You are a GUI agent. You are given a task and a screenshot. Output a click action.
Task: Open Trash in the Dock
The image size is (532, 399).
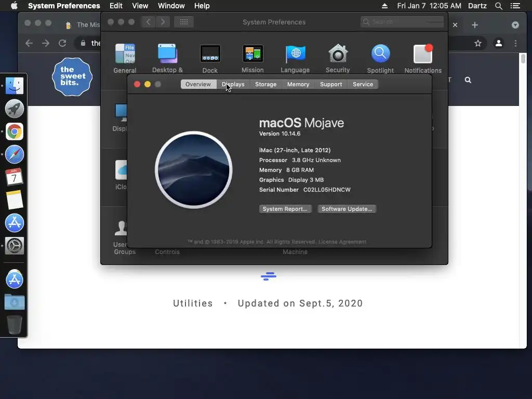[x=14, y=325]
